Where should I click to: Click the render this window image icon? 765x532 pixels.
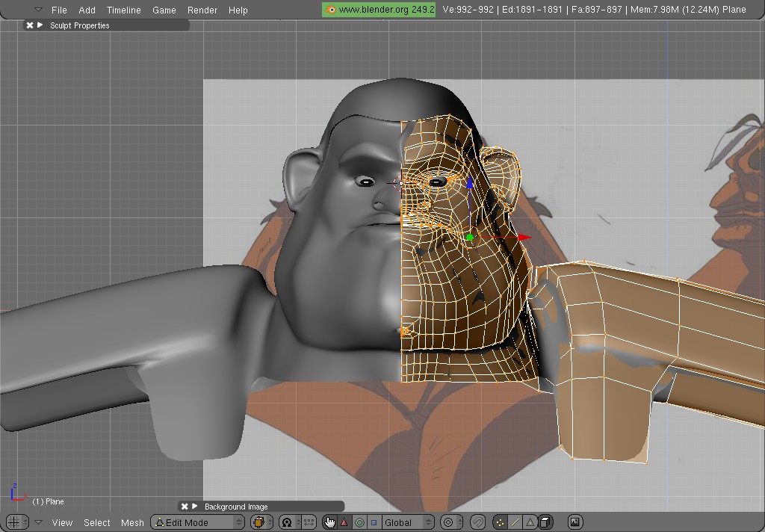point(575,522)
